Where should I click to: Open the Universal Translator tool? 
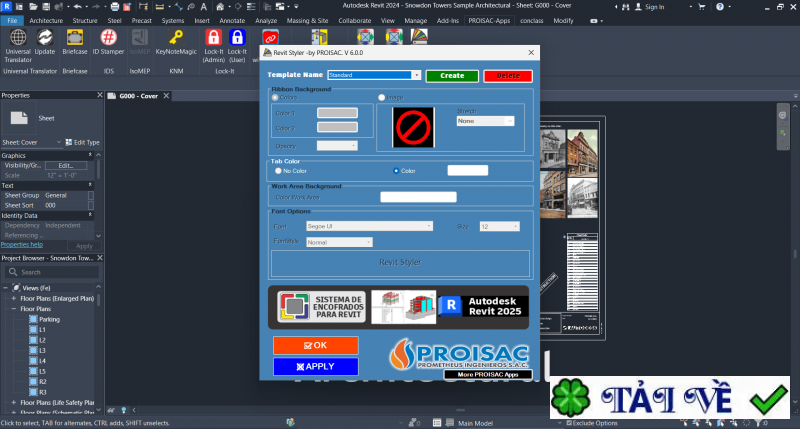point(18,45)
